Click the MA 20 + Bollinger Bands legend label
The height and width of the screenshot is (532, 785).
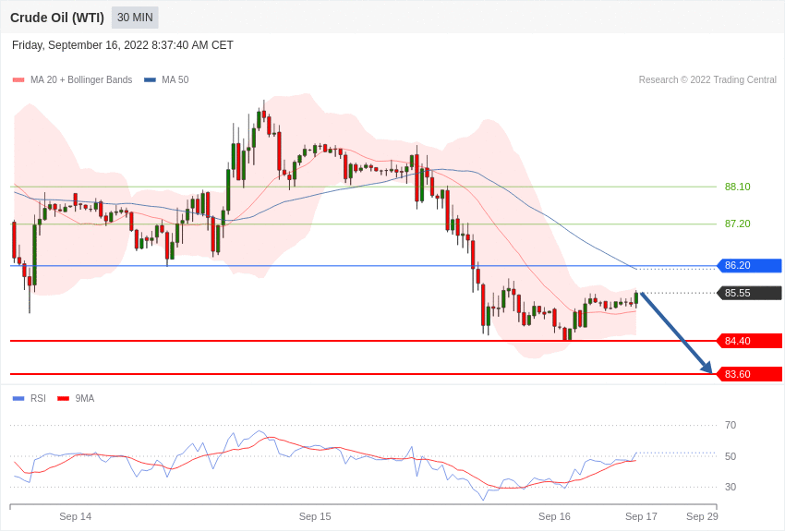(81, 79)
